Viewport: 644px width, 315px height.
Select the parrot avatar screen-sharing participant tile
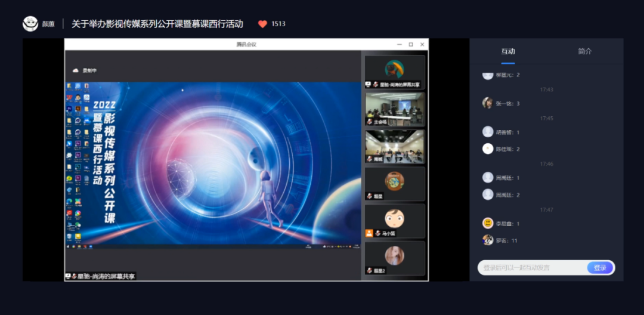(x=395, y=72)
